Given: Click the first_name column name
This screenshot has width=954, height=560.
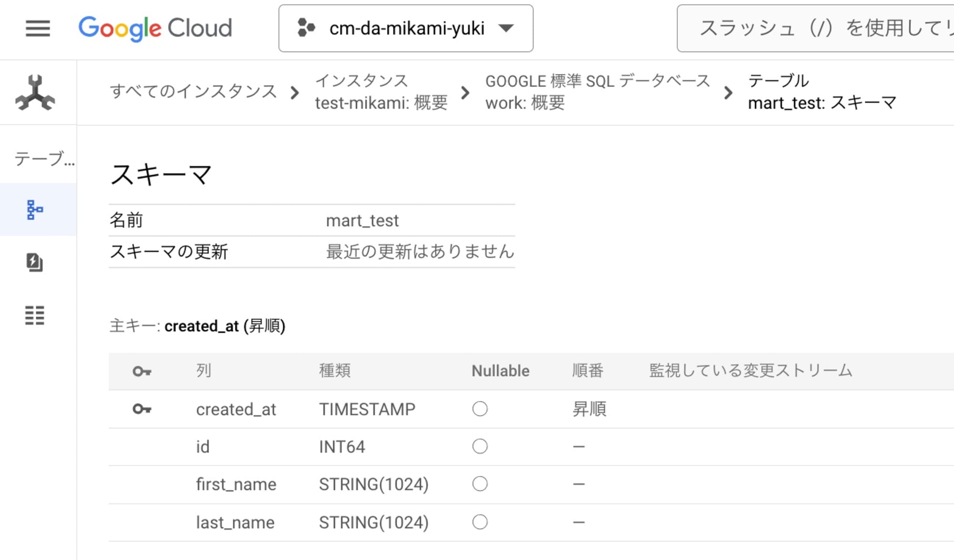Looking at the screenshot, I should pyautogui.click(x=236, y=485).
